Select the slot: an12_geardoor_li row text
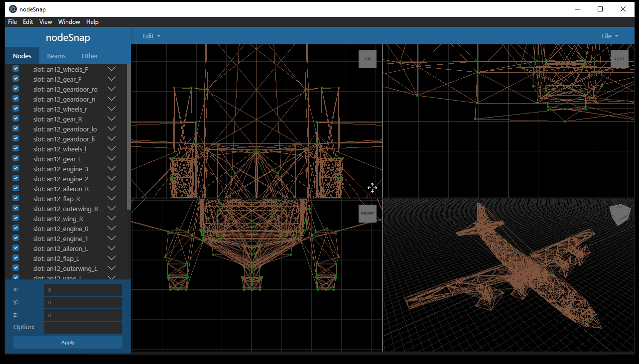The width and height of the screenshot is (639, 364). pyautogui.click(x=64, y=139)
